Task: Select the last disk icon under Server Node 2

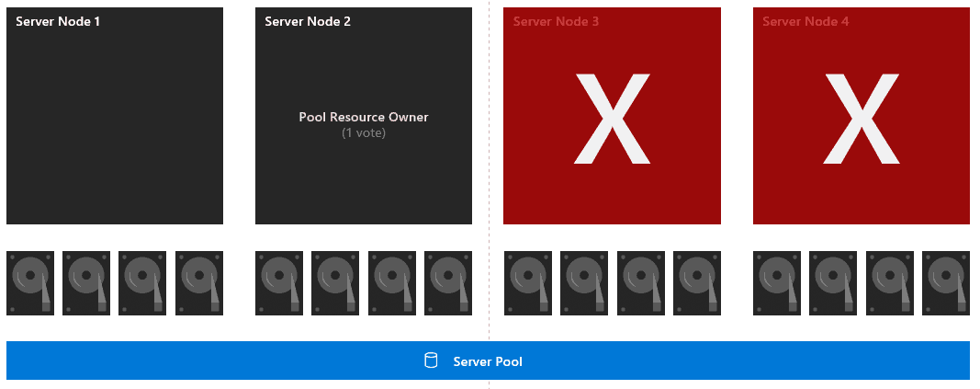Action: [x=448, y=283]
